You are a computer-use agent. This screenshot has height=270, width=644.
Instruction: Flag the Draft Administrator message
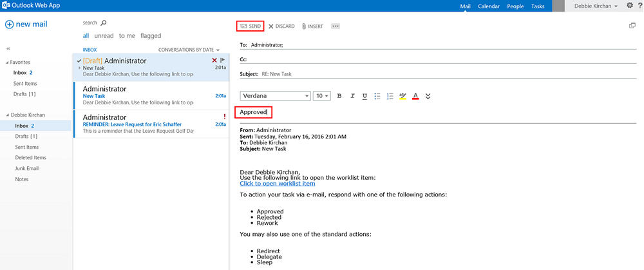(x=222, y=60)
